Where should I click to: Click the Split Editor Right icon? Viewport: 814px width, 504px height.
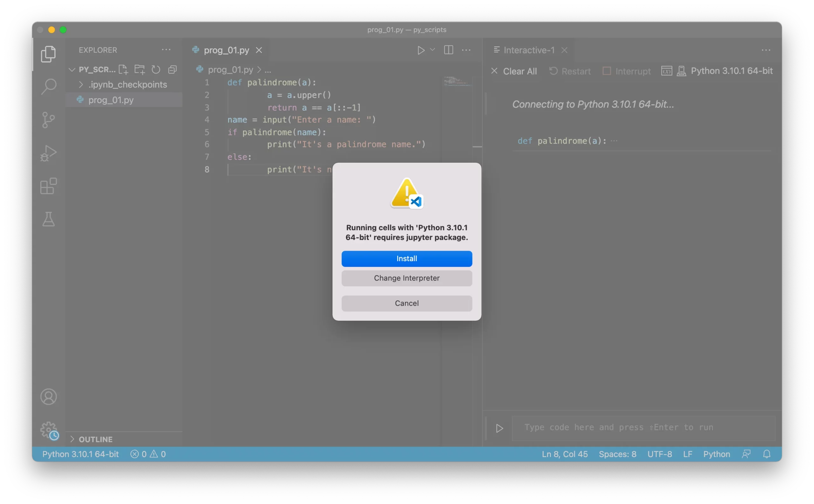(x=449, y=50)
